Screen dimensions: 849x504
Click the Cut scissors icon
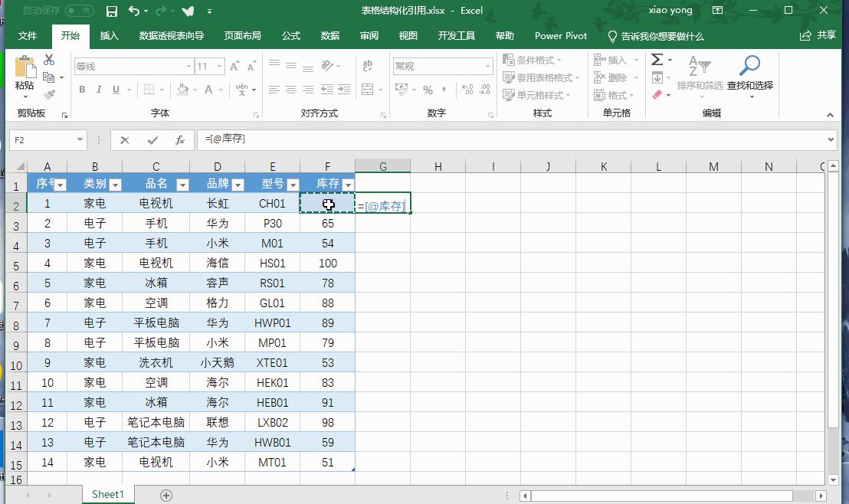click(49, 60)
